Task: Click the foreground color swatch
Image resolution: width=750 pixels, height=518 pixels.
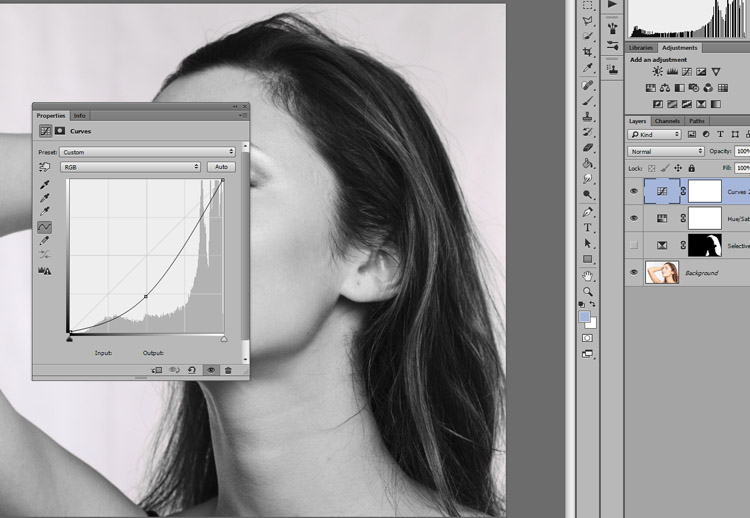Action: pos(584,316)
